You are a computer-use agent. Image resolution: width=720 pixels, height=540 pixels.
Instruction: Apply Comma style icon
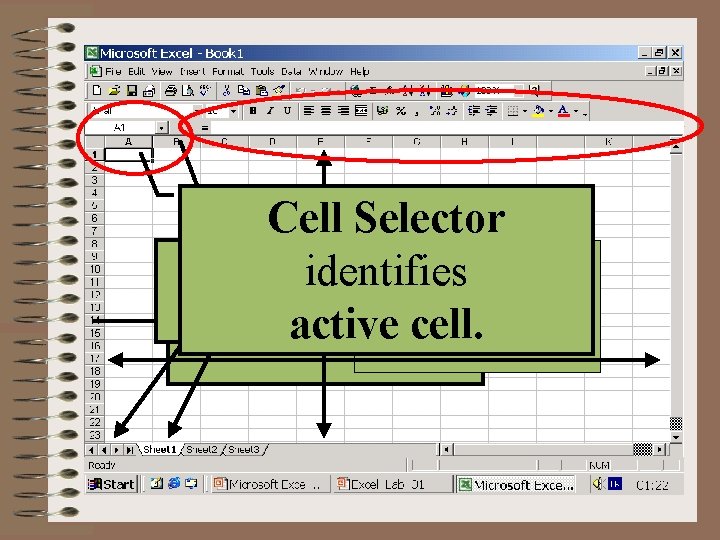click(416, 111)
